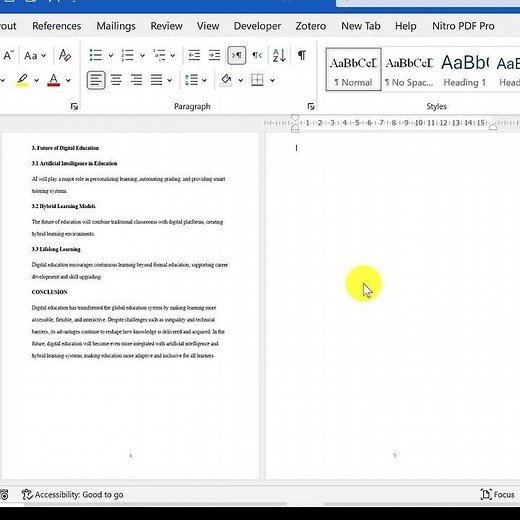This screenshot has height=520, width=520.
Task: Select the View tab
Action: (x=208, y=26)
